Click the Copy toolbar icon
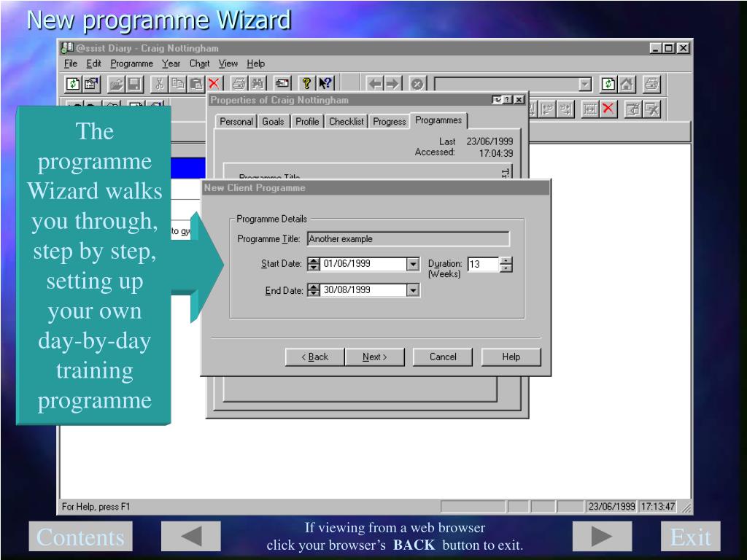Viewport: 747px width, 560px height. (178, 85)
